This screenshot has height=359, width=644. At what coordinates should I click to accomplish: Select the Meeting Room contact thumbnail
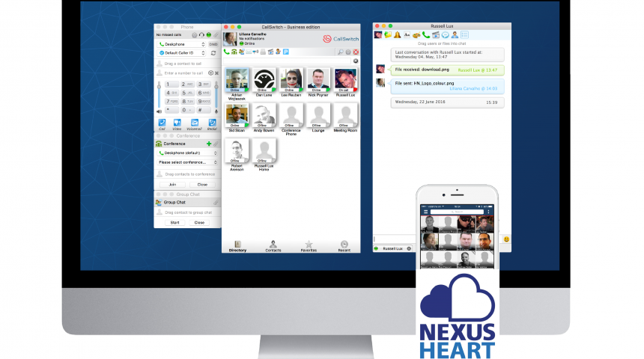(x=345, y=115)
